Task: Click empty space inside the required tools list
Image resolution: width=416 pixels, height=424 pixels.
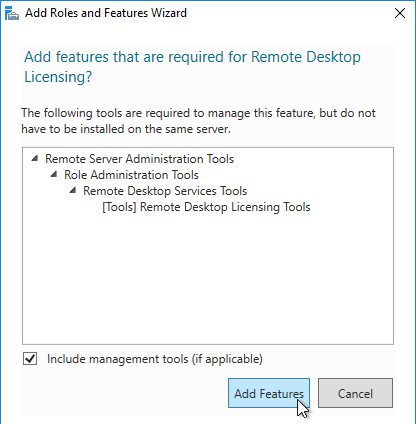Action: pyautogui.click(x=208, y=278)
